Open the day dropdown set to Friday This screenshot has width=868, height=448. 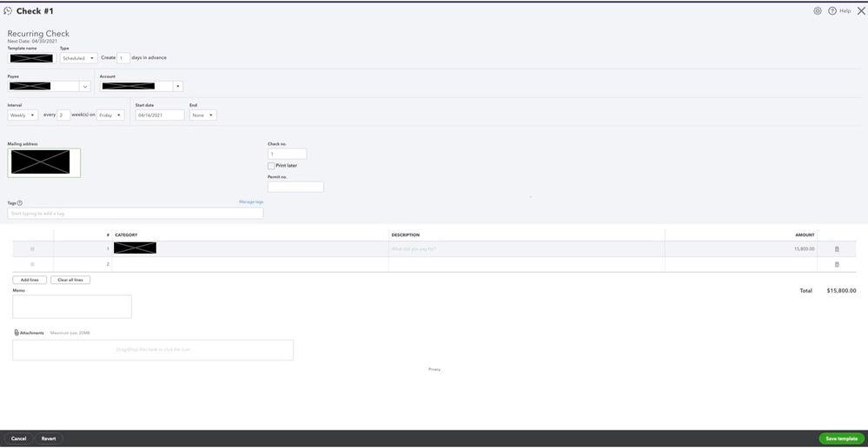pyautogui.click(x=110, y=115)
